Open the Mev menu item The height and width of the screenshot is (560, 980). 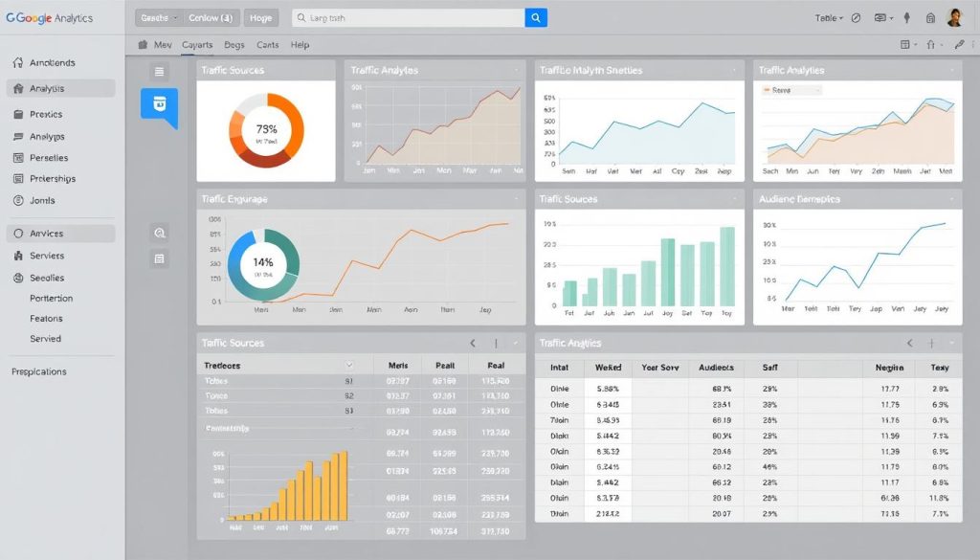pos(163,44)
